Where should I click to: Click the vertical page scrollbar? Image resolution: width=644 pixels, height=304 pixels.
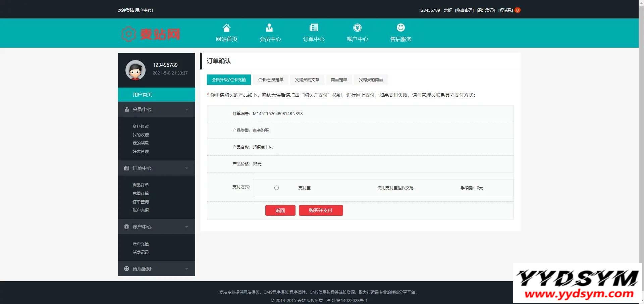coord(641,134)
